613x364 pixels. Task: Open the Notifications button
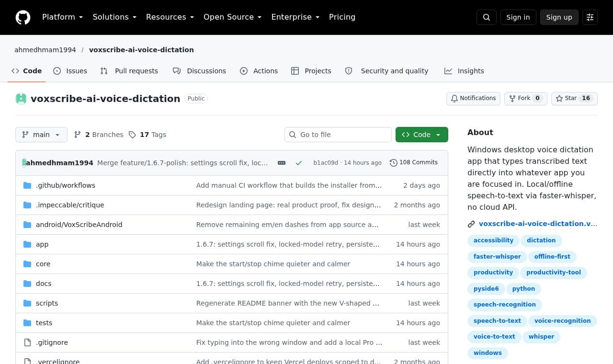[473, 98]
